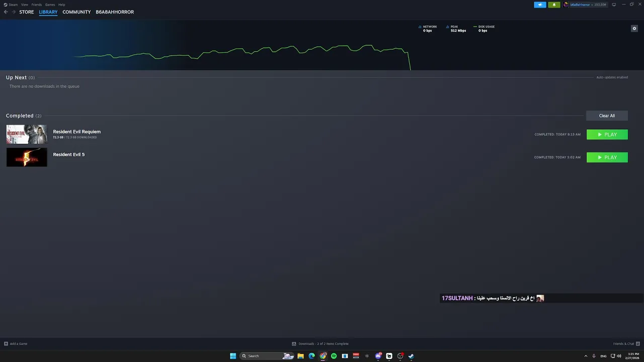Click 'COMPLETED: TODAY 9:13 AM' text
Image resolution: width=644 pixels, height=362 pixels.
[557, 134]
